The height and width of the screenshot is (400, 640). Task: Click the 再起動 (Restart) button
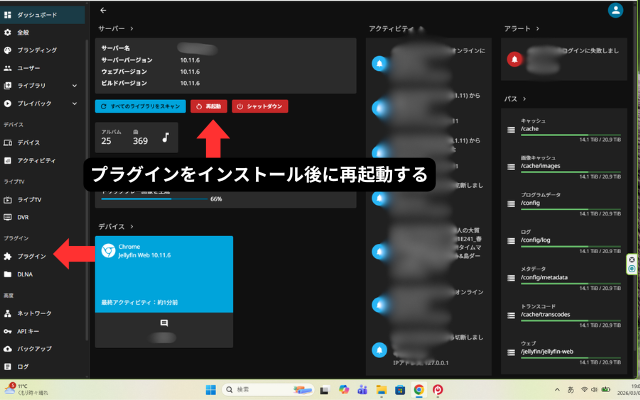click(x=208, y=105)
